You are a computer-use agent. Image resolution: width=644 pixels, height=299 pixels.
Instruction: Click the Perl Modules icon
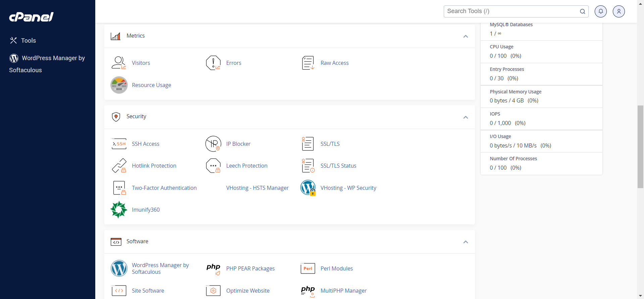pos(308,268)
